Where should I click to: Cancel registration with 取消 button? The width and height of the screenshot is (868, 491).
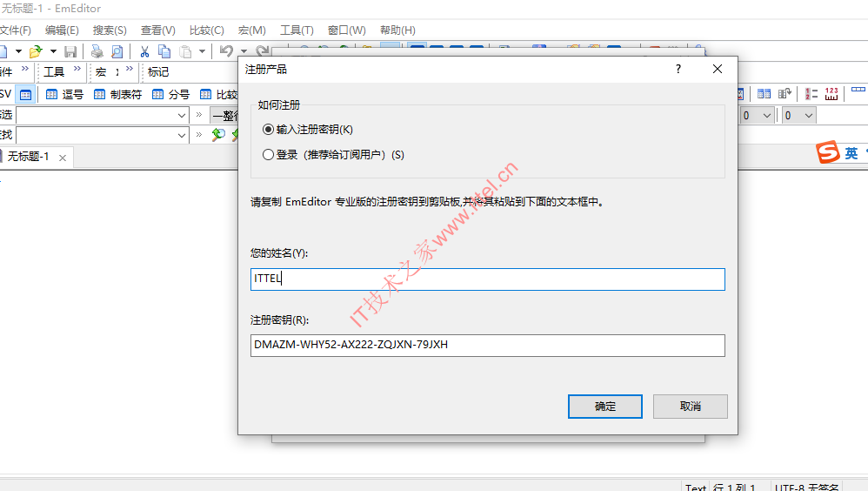click(x=691, y=407)
